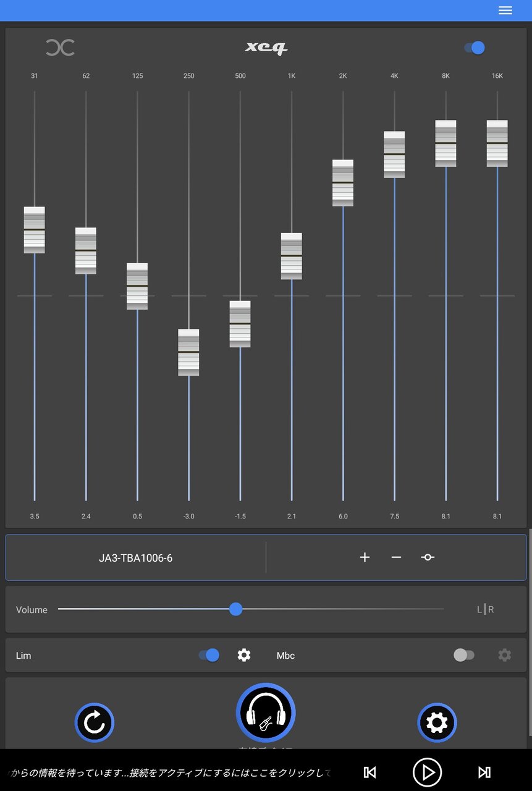Click the preset commit icon beside minus
The width and height of the screenshot is (532, 791).
(428, 557)
